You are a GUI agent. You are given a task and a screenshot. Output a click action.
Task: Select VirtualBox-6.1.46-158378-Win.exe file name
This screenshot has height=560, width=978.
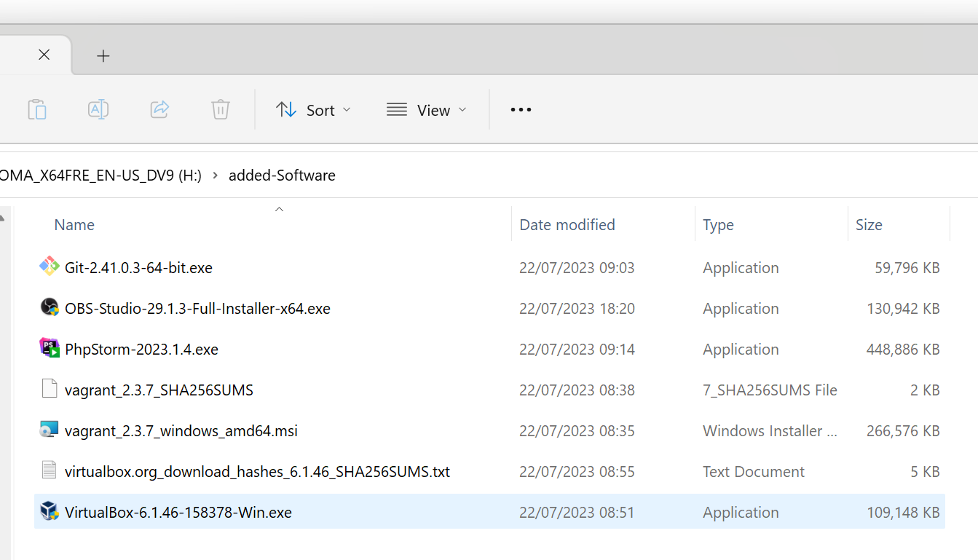178,513
